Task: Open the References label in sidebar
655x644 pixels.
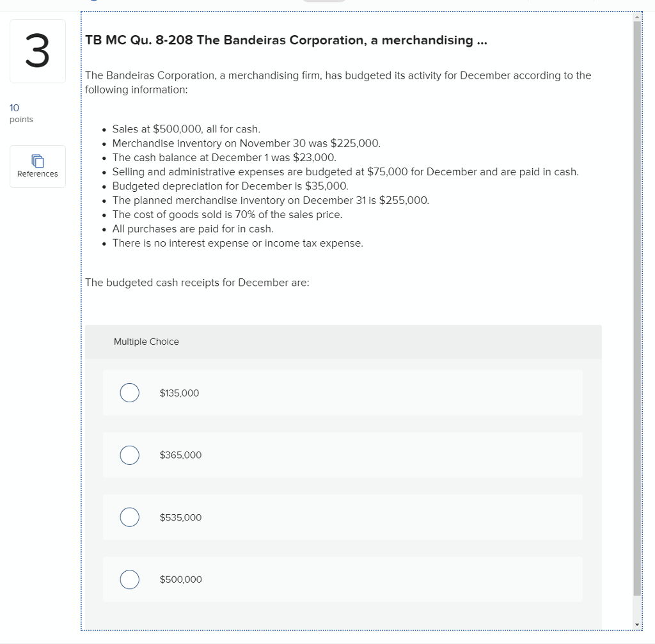Action: (x=37, y=174)
